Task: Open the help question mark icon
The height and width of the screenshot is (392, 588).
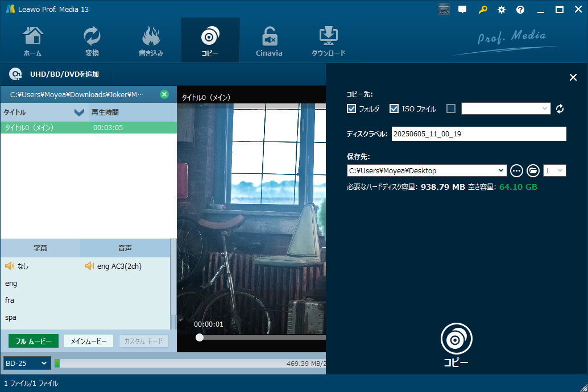Action: (x=520, y=10)
